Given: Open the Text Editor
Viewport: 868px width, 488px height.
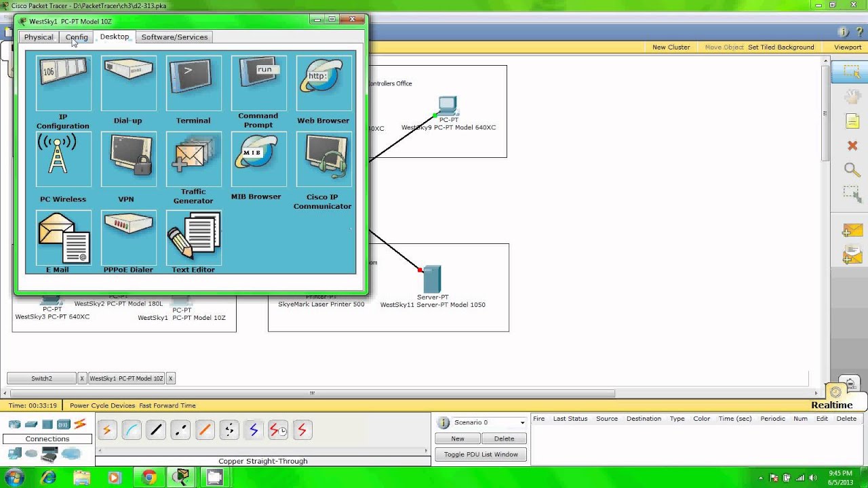Looking at the screenshot, I should (x=193, y=237).
